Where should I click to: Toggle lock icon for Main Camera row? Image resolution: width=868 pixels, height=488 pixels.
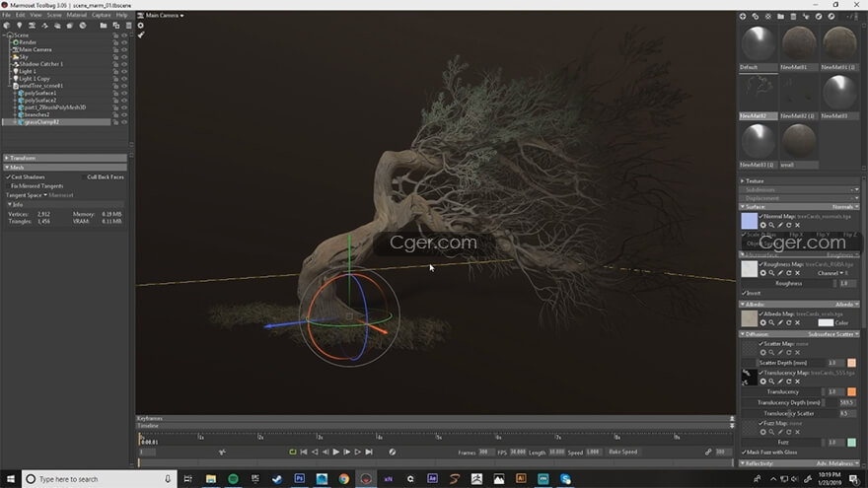point(115,50)
